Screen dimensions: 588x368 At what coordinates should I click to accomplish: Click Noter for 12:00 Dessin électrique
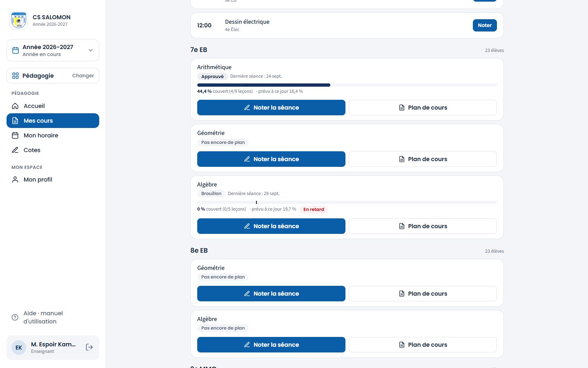coord(485,25)
